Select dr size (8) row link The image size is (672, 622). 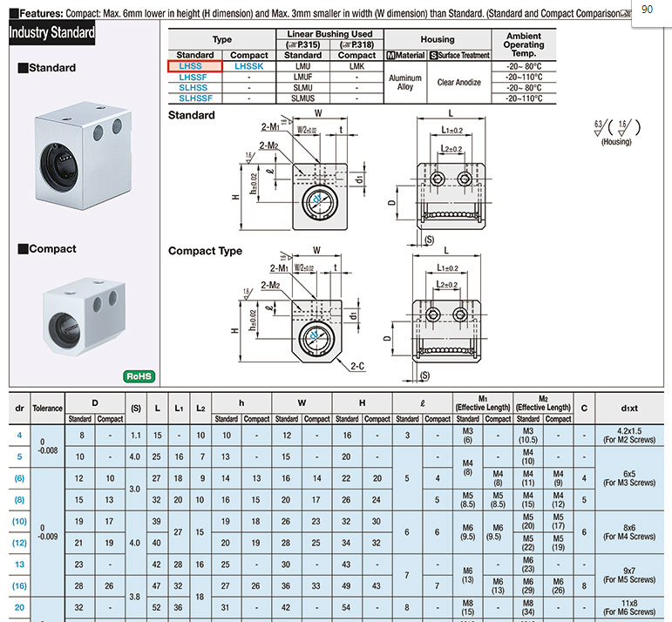coord(19,499)
